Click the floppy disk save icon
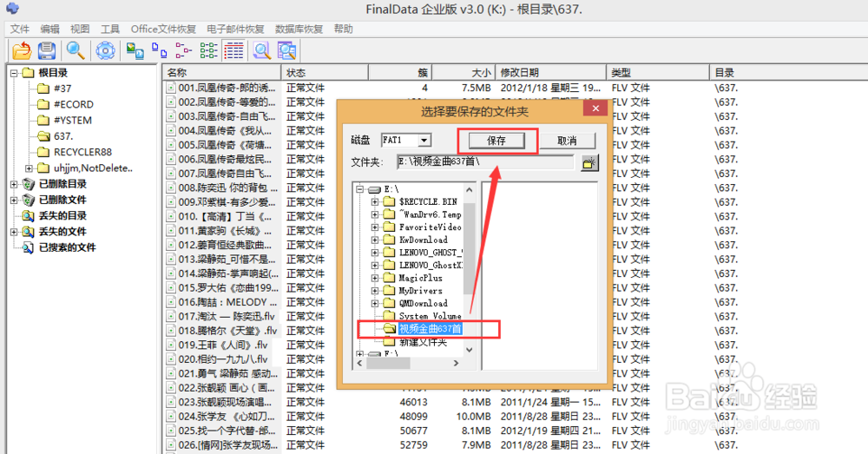The width and height of the screenshot is (868, 454). 47,51
